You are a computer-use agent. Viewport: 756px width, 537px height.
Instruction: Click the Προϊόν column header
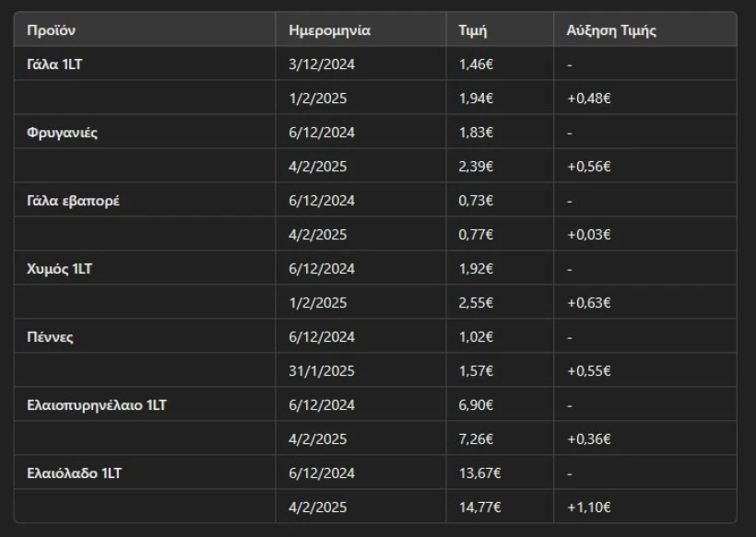[52, 29]
